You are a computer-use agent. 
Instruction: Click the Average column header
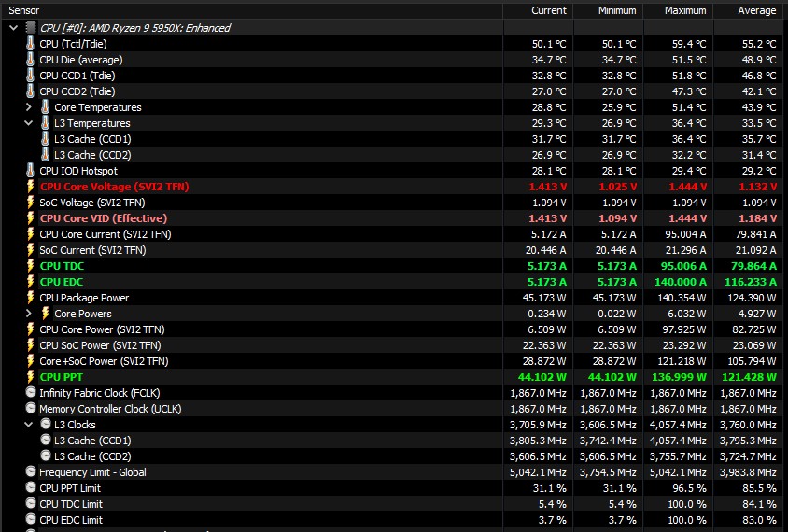[x=748, y=10]
